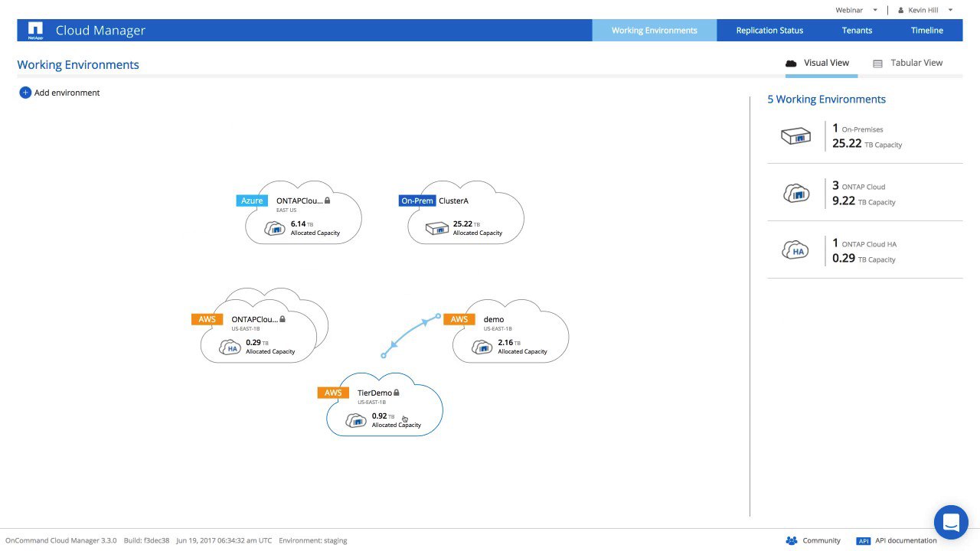The height and width of the screenshot is (551, 980).
Task: Click the Azure badge label
Action: (x=252, y=201)
